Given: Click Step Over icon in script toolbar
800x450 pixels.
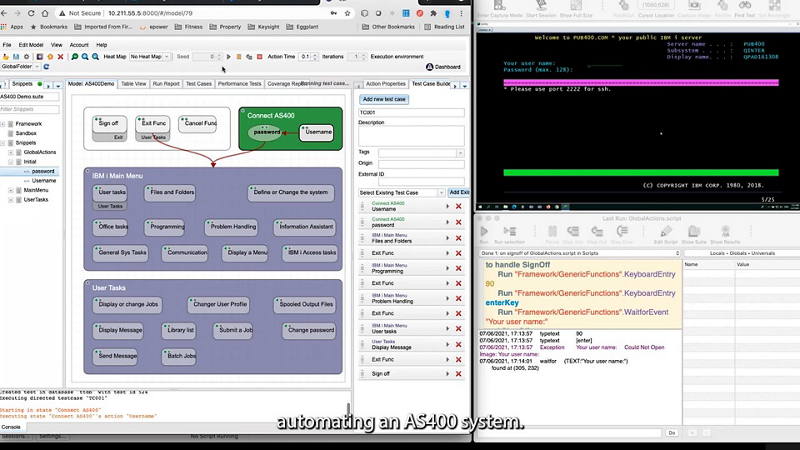Looking at the screenshot, I should pos(621,232).
